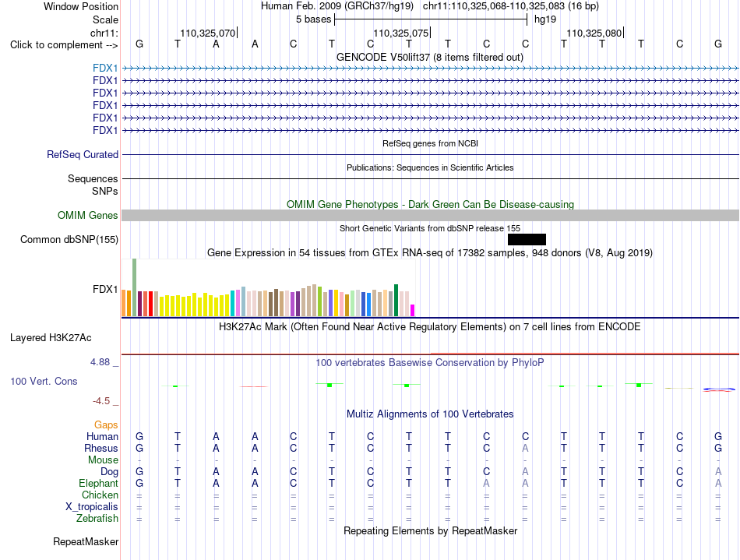
Task: Click the "110,325,070" ruler position
Action: click(x=208, y=33)
